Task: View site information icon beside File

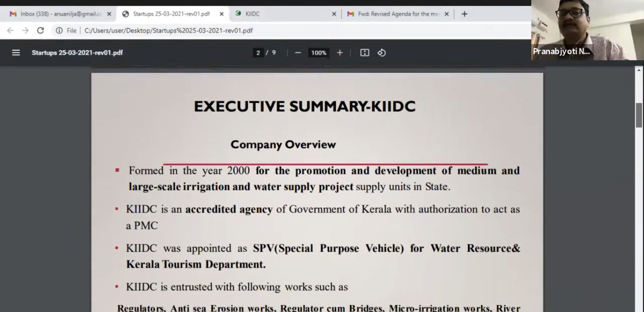Action: click(59, 30)
